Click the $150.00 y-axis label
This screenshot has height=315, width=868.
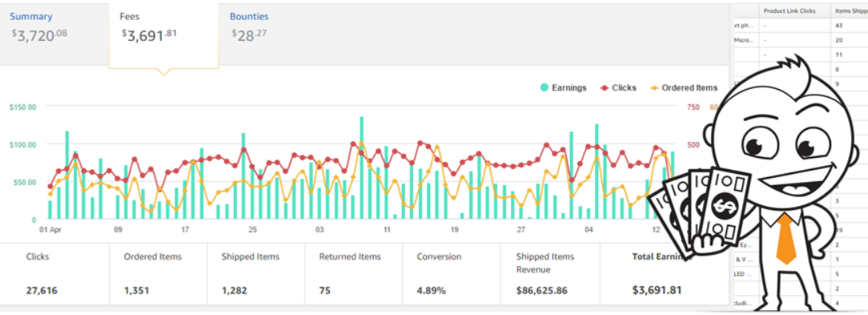click(22, 107)
